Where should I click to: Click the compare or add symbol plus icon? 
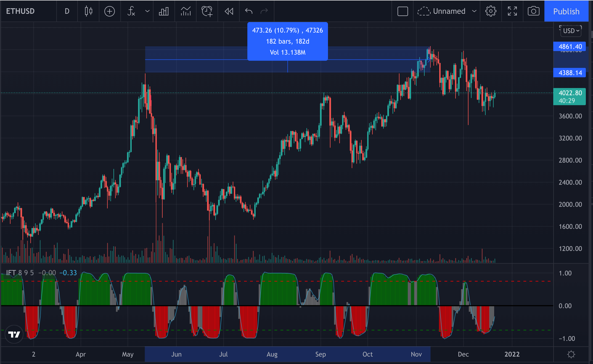pyautogui.click(x=110, y=11)
